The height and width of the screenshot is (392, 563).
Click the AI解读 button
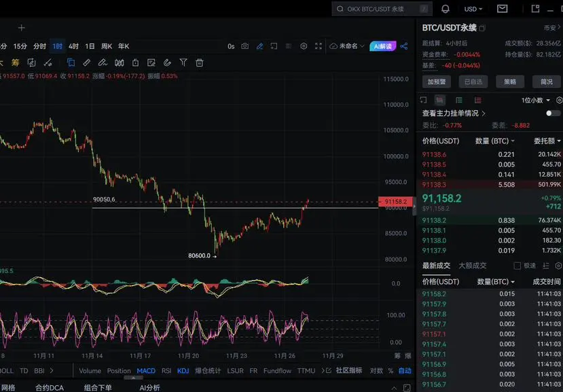click(383, 46)
